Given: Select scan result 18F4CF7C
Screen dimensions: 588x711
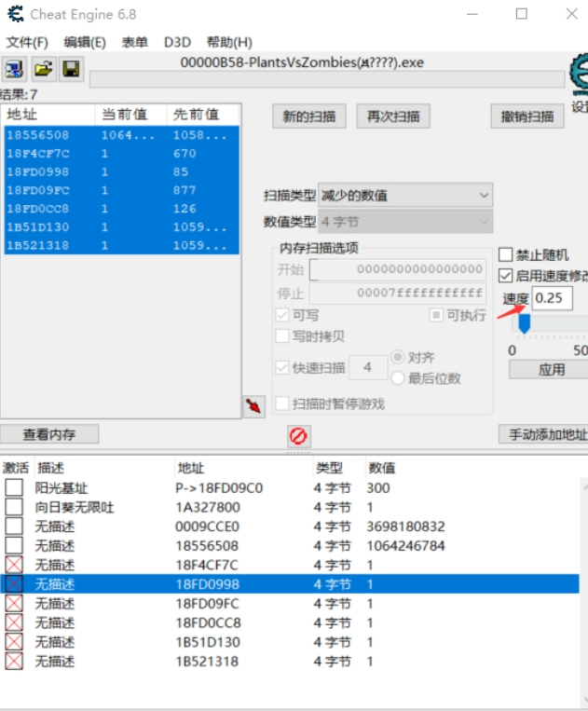Looking at the screenshot, I should pyautogui.click(x=121, y=154).
